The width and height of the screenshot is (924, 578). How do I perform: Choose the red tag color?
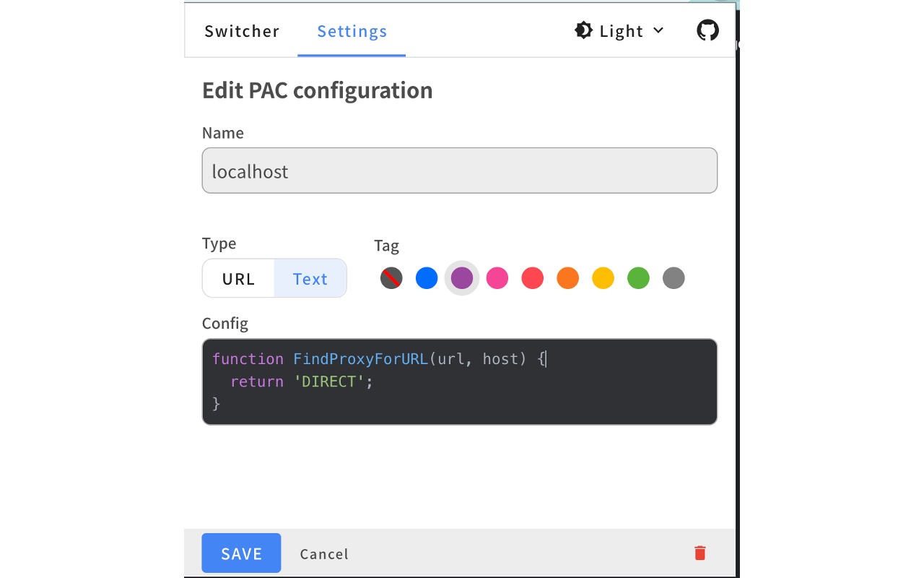pos(532,278)
